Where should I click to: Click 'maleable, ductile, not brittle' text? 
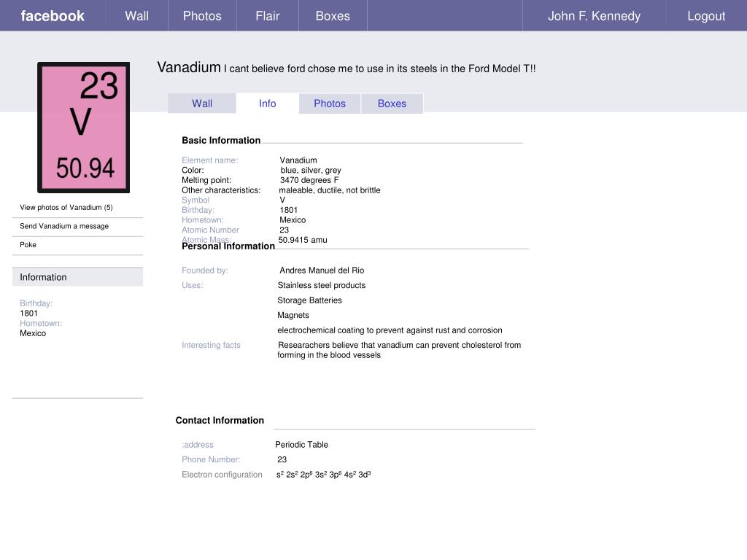click(x=330, y=190)
